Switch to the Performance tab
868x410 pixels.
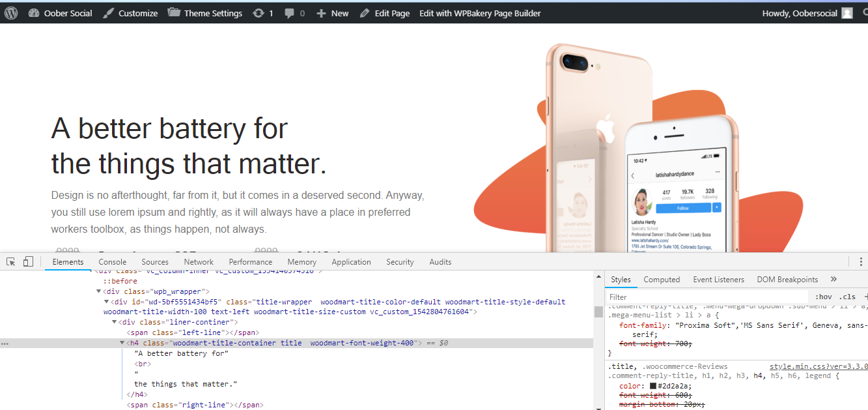point(251,262)
